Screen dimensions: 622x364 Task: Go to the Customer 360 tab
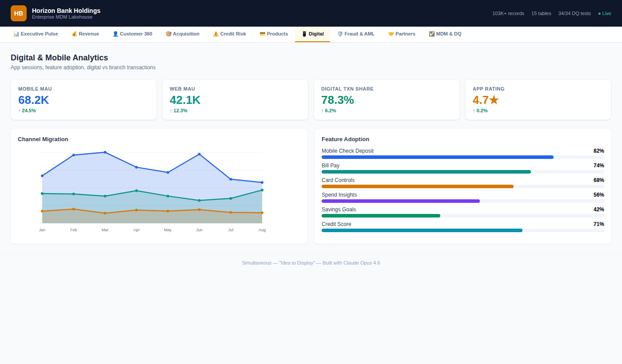(132, 34)
